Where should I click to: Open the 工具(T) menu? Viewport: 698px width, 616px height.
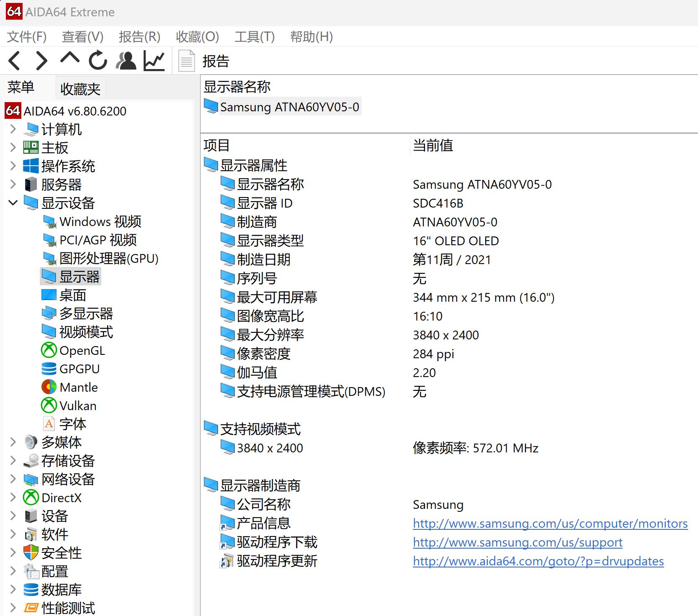click(x=254, y=37)
